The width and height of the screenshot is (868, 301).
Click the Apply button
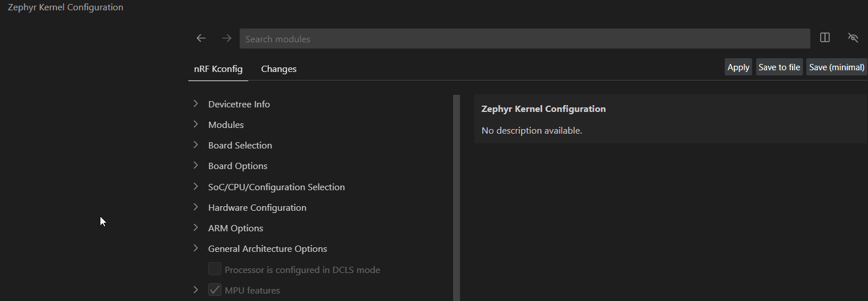coord(738,67)
